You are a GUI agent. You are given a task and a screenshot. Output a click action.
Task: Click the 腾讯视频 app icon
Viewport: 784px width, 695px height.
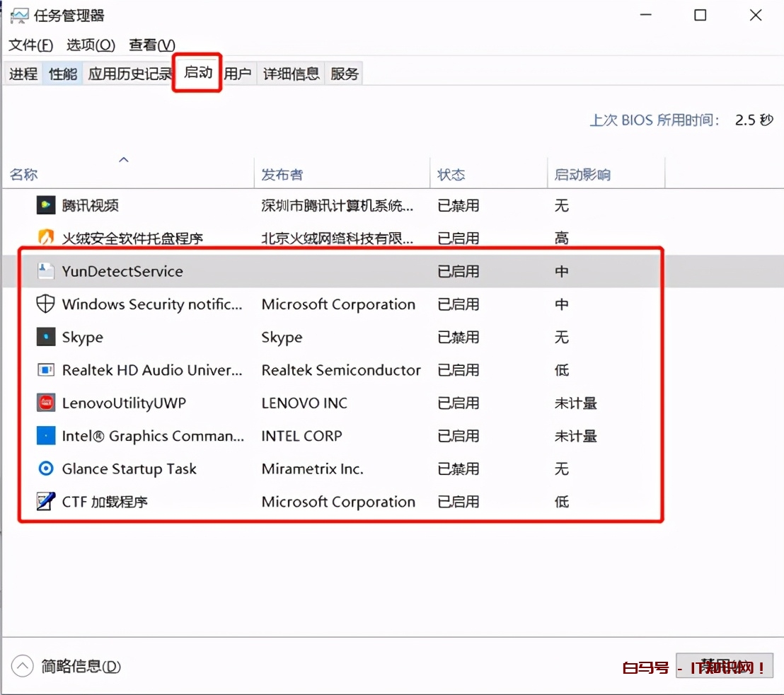(x=44, y=205)
